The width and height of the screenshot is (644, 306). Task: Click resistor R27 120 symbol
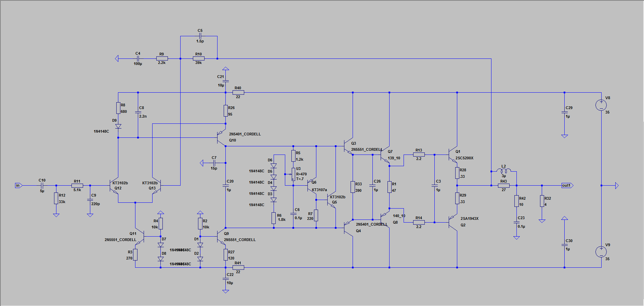(x=226, y=255)
